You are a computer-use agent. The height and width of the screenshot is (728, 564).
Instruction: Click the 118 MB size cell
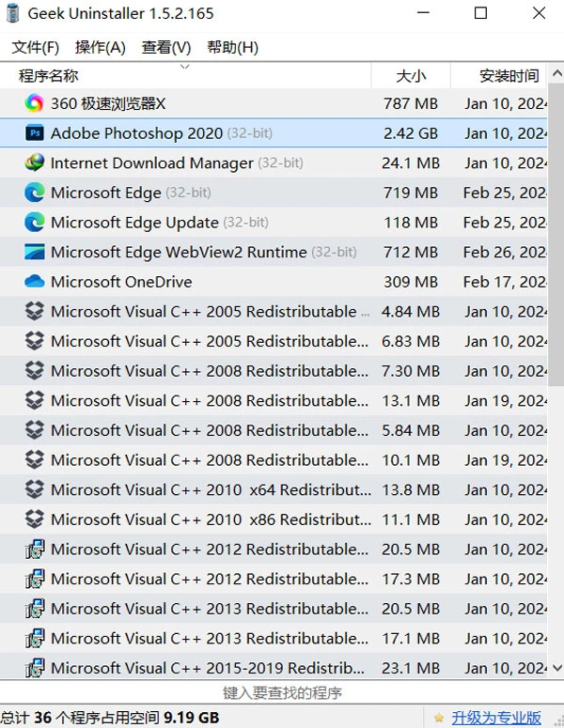pyautogui.click(x=411, y=223)
